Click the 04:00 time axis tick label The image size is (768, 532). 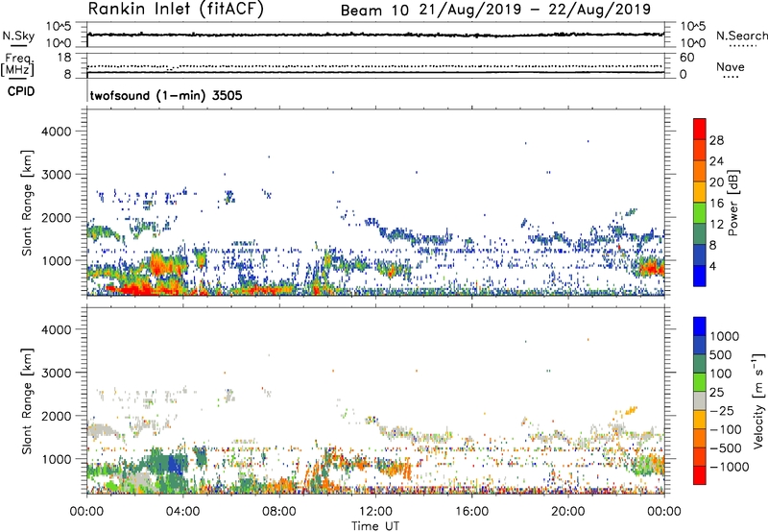pyautogui.click(x=183, y=512)
